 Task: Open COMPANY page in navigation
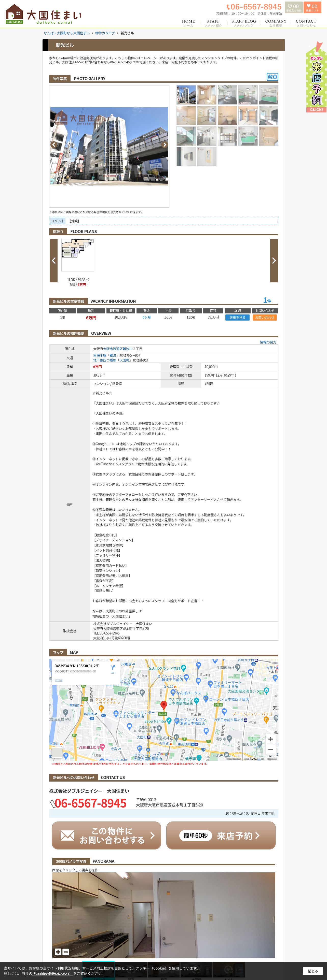[x=276, y=23]
